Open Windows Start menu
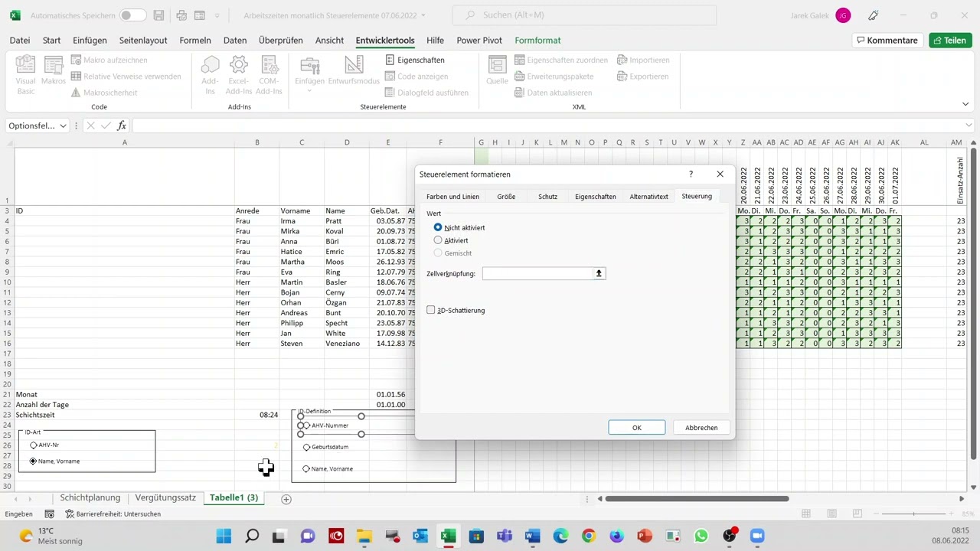The image size is (980, 551). click(x=224, y=536)
